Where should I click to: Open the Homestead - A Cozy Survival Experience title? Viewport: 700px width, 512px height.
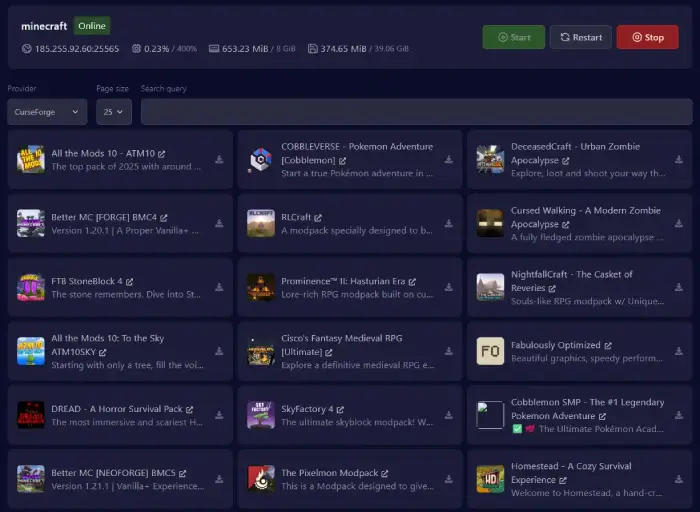(571, 473)
